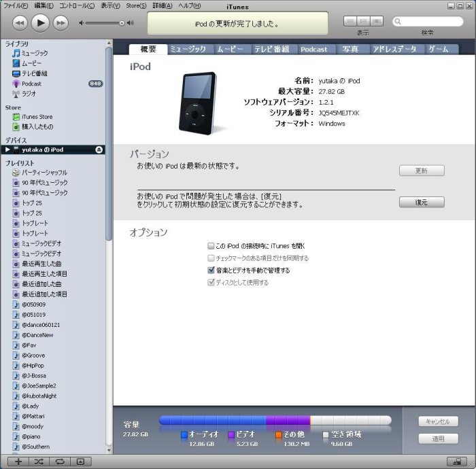Click the Previous track rewind button
This screenshot has height=469, width=476.
20,23
